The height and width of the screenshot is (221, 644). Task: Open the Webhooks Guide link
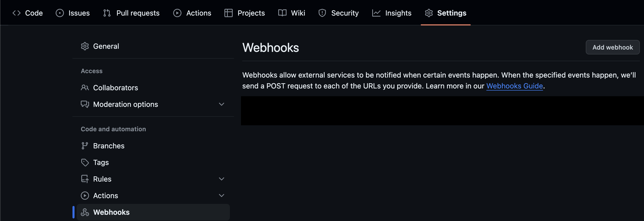tap(515, 86)
